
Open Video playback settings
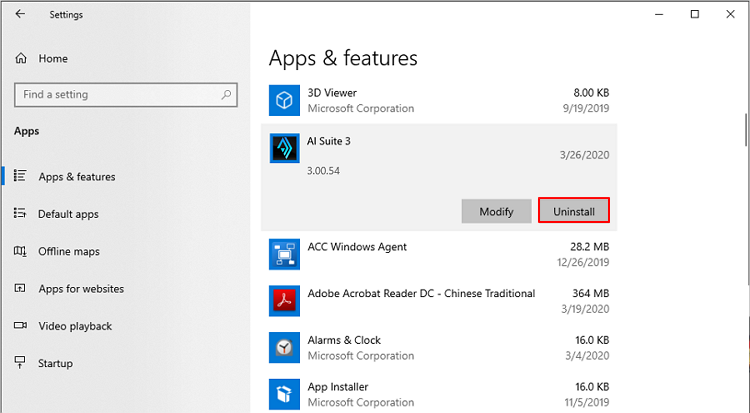(75, 326)
